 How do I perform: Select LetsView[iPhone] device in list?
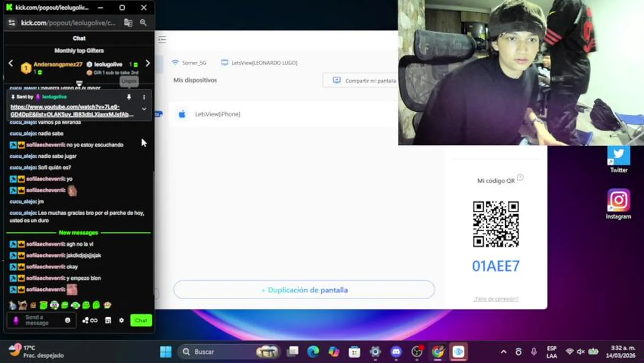217,114
